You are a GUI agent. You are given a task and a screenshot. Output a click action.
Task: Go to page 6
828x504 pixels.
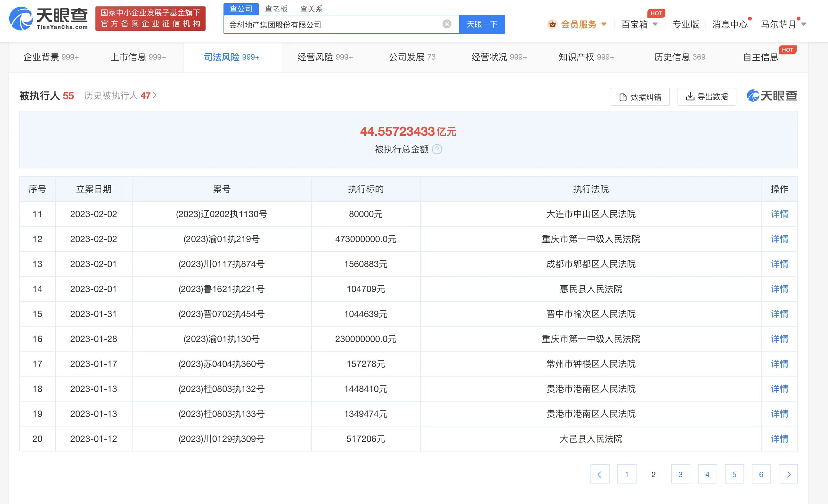click(761, 474)
